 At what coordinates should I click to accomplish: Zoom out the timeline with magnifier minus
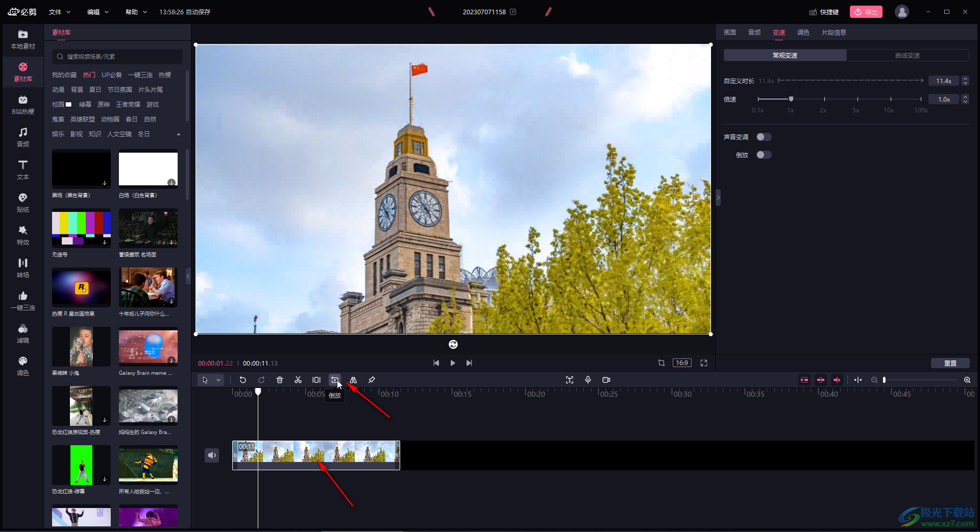click(874, 380)
